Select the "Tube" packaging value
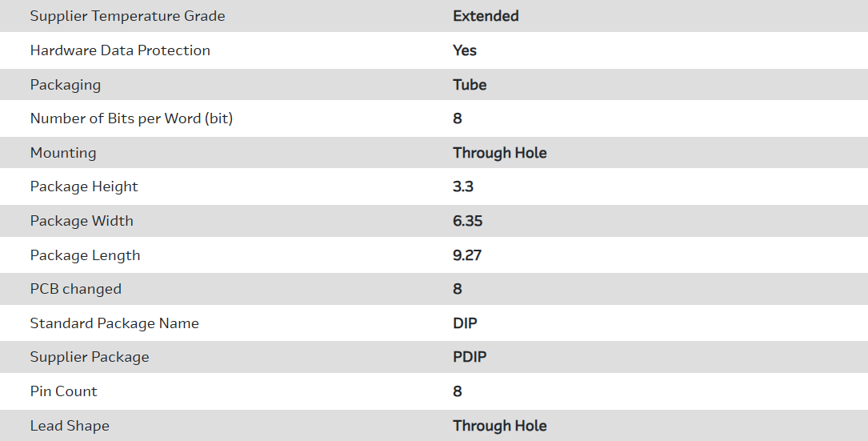The height and width of the screenshot is (441, 868). [x=470, y=85]
